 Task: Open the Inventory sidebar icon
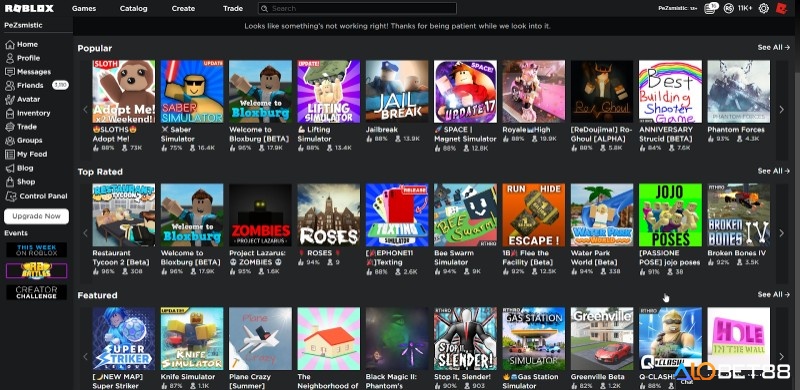[10, 113]
